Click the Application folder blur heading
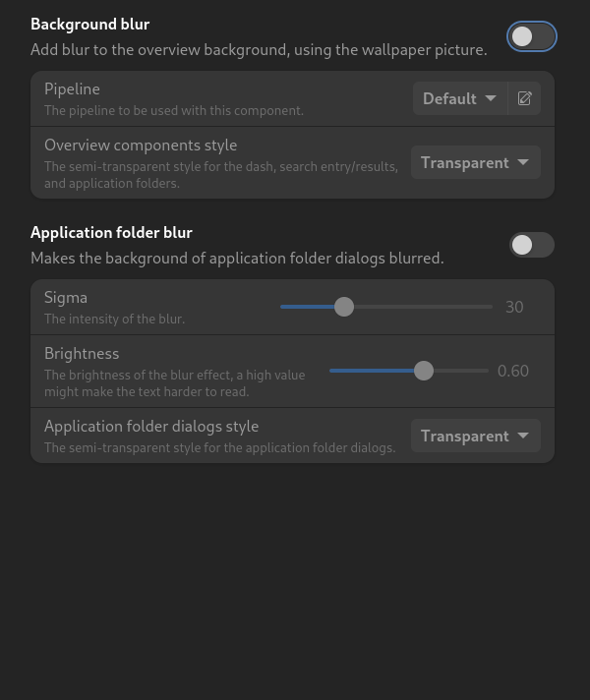 (x=111, y=233)
